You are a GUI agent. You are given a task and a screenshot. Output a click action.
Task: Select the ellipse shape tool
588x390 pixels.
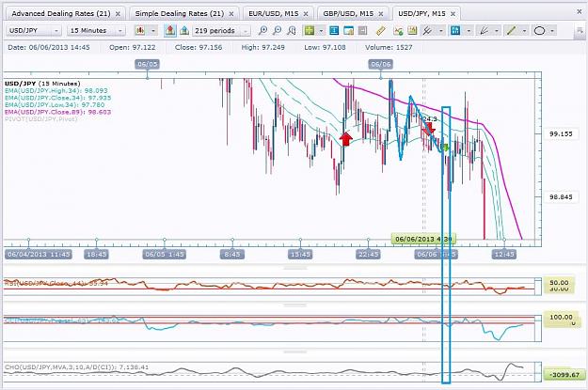539,31
